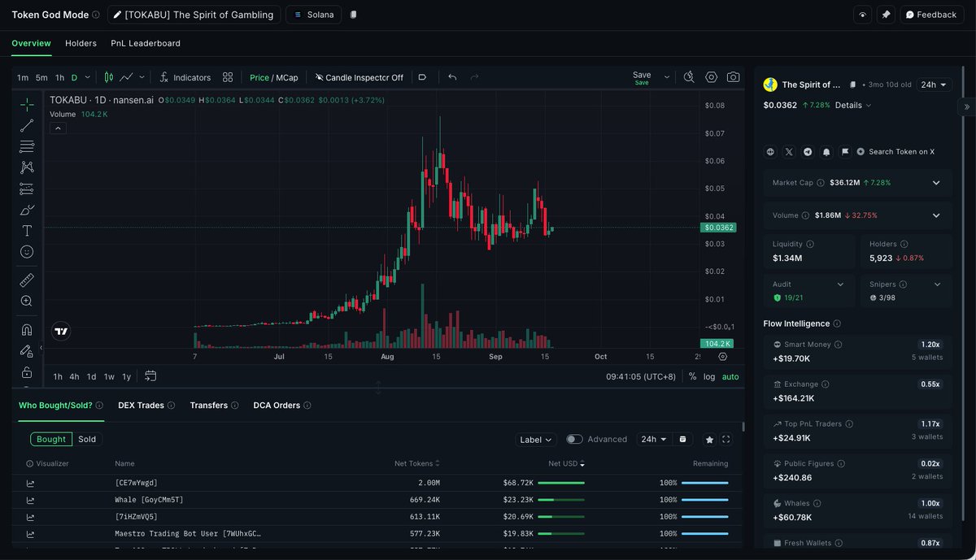The image size is (976, 560).
Task: Toggle log scale on chart
Action: coord(709,376)
